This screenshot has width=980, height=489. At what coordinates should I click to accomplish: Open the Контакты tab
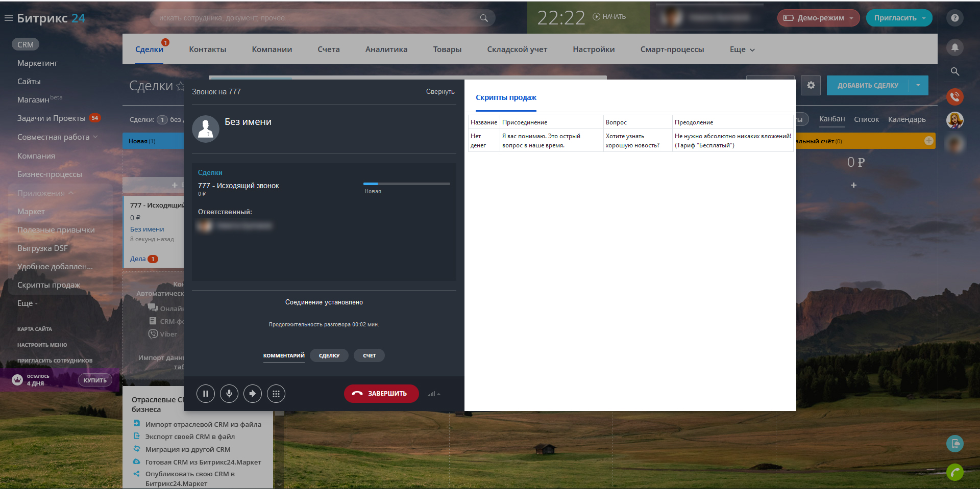tap(208, 49)
